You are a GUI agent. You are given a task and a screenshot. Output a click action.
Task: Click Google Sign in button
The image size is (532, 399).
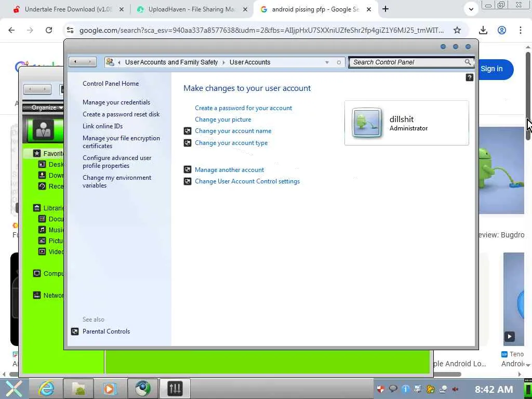[x=492, y=69]
